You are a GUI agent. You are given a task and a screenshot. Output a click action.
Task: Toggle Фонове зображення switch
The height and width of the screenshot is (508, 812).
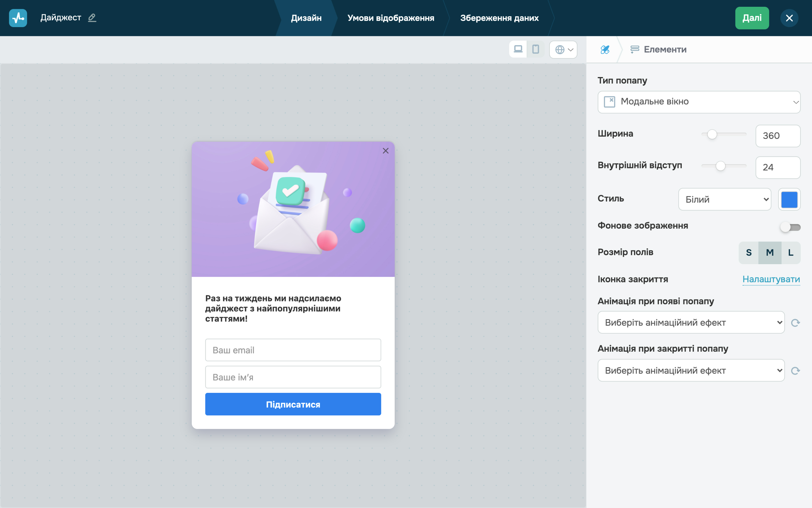(x=790, y=227)
